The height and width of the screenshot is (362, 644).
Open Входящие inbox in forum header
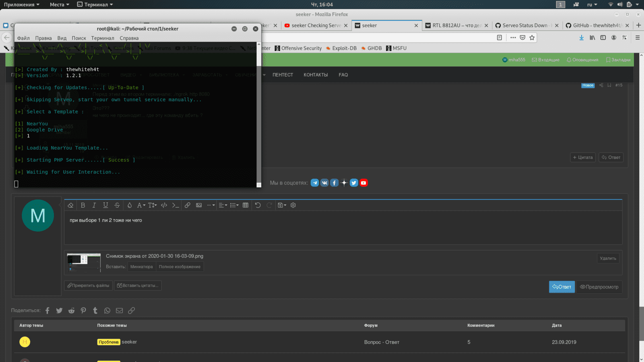pos(546,60)
